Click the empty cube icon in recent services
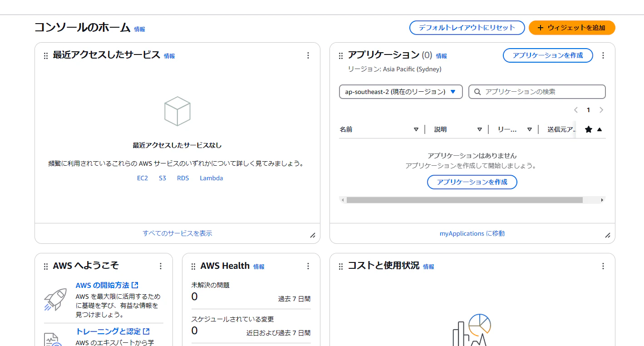 pos(177,111)
